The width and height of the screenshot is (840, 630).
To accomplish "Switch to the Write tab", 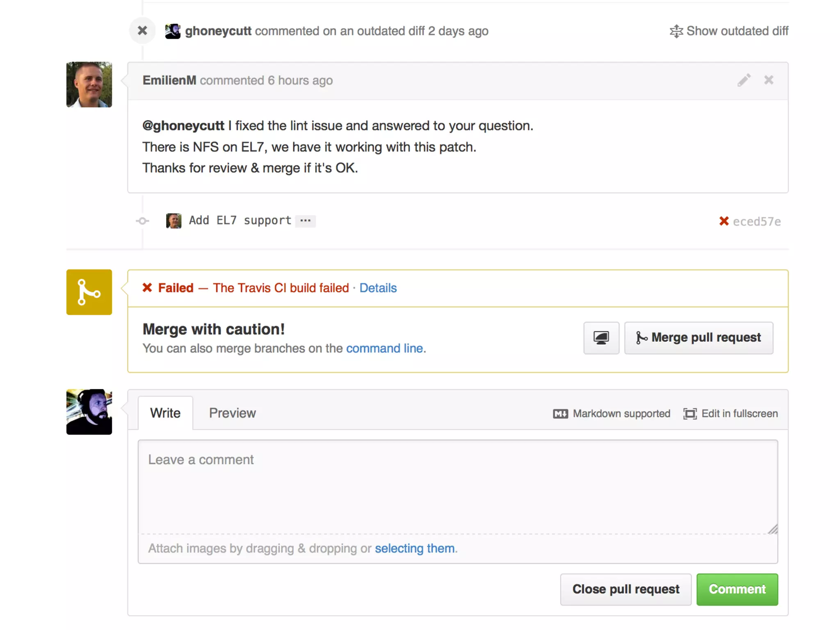I will tap(165, 413).
